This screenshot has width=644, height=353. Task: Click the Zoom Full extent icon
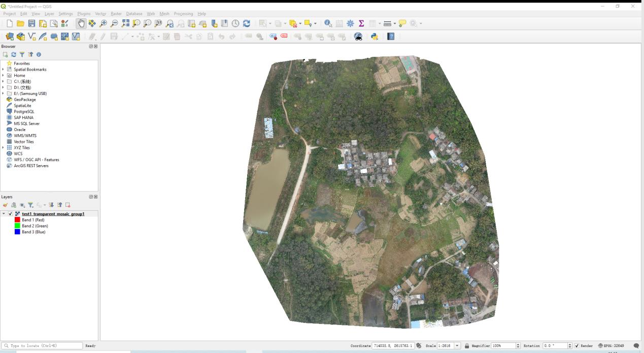pos(125,23)
